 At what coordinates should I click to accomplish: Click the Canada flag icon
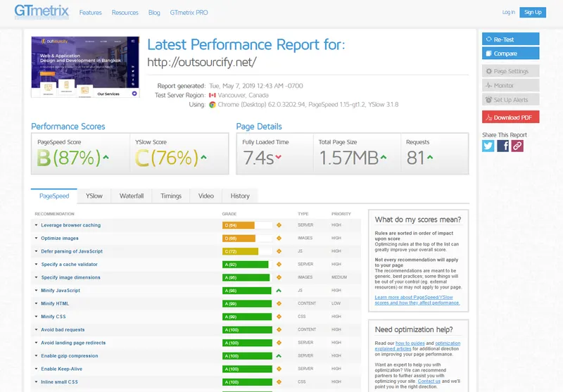(x=213, y=95)
